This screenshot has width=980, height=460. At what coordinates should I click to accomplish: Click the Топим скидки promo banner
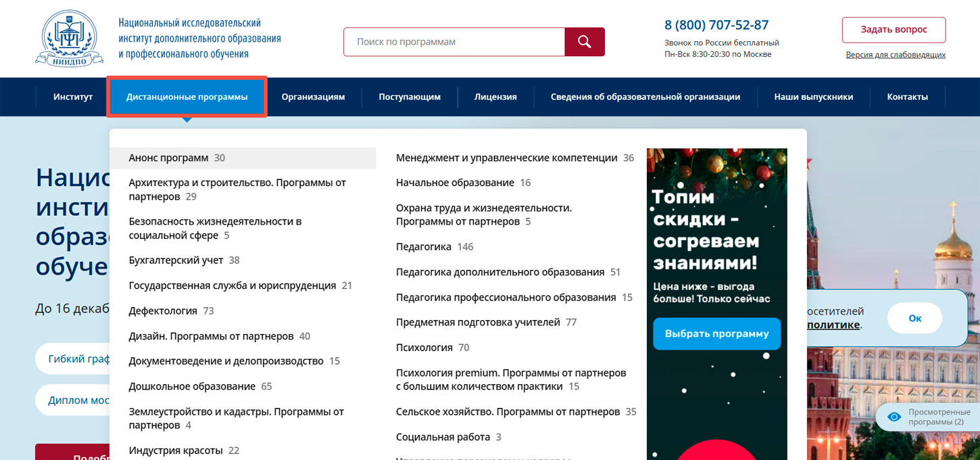click(x=717, y=304)
